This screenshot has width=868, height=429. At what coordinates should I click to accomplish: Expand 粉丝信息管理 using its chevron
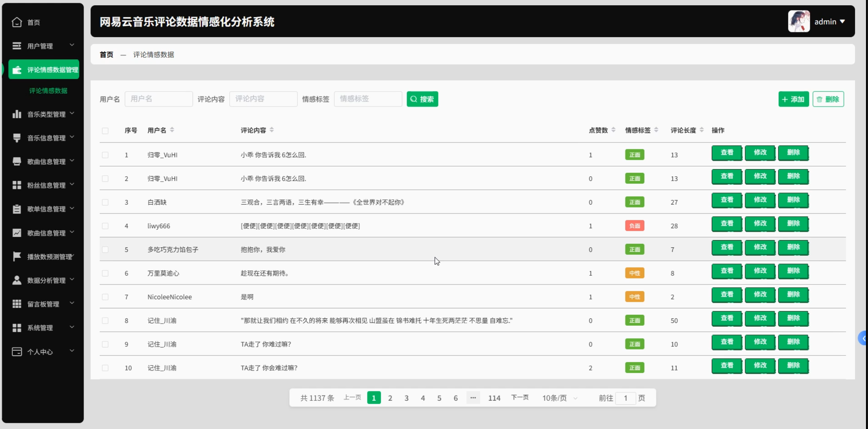pos(72,184)
